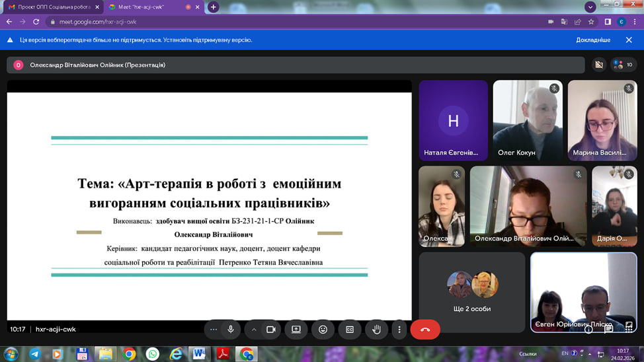Screen dimensions: 644x362
Task: Raise hand in the meeting
Action: (376, 329)
